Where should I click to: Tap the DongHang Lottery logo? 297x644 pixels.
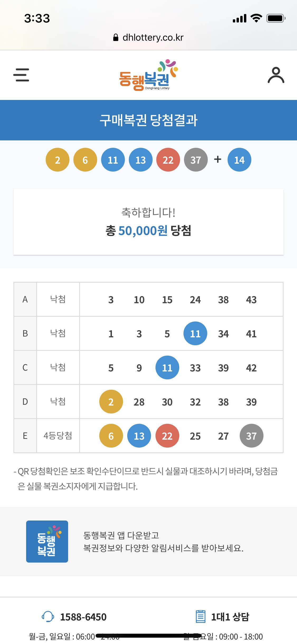pyautogui.click(x=148, y=75)
